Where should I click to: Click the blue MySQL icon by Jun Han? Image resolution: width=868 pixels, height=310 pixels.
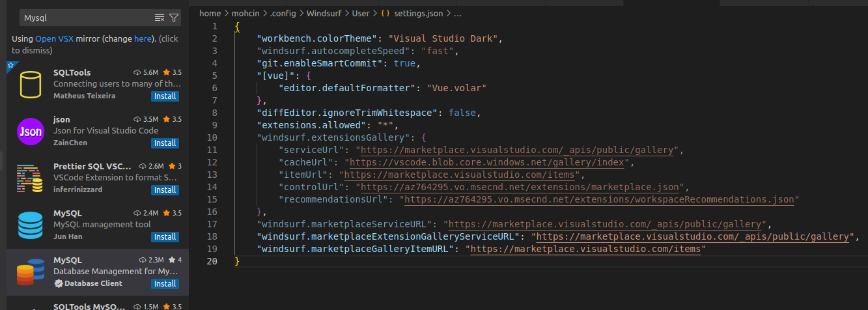pos(30,225)
